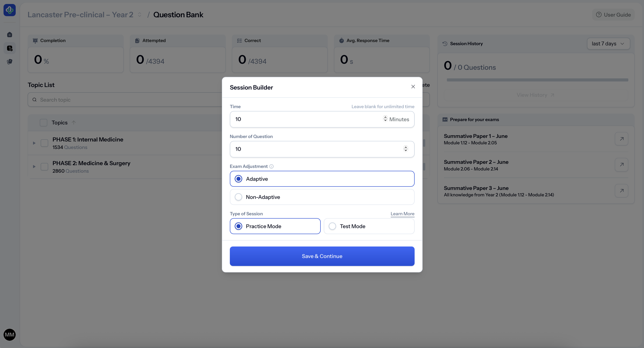Viewport: 644px width, 348px height.
Task: Click the home icon in left sidebar
Action: (x=10, y=35)
